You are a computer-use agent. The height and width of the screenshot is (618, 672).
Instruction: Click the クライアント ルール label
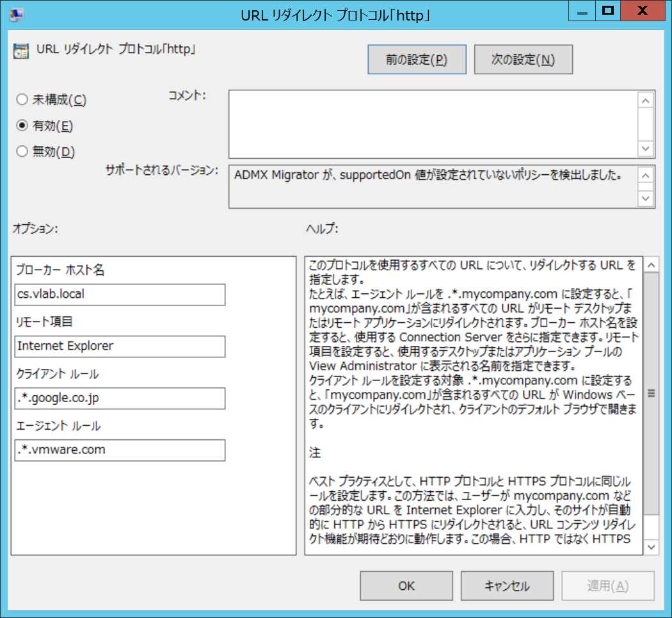(58, 374)
